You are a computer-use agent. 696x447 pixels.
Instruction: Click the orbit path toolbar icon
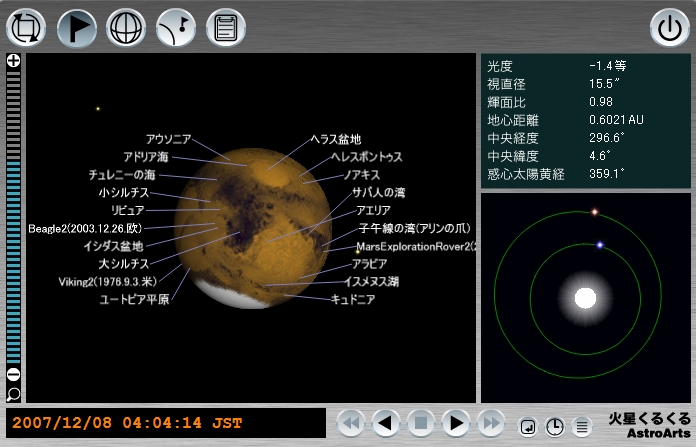tap(176, 28)
